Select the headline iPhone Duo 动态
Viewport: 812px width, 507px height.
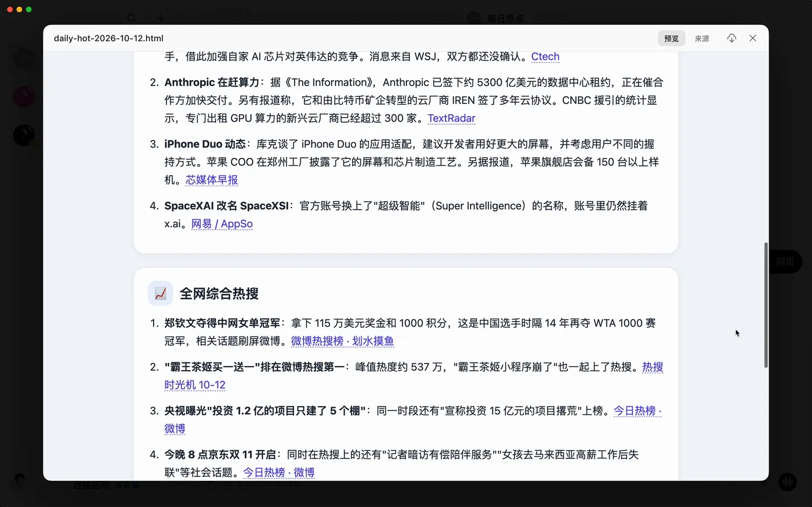pyautogui.click(x=205, y=144)
